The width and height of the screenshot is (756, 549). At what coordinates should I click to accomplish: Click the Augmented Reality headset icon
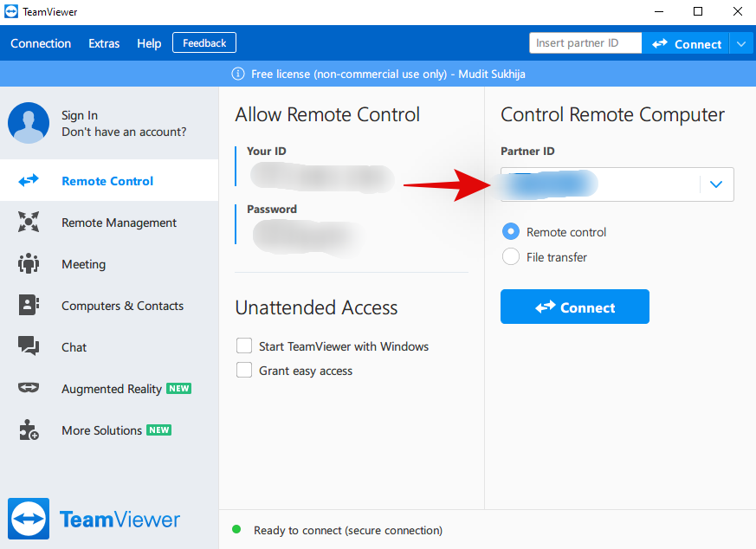pos(29,389)
